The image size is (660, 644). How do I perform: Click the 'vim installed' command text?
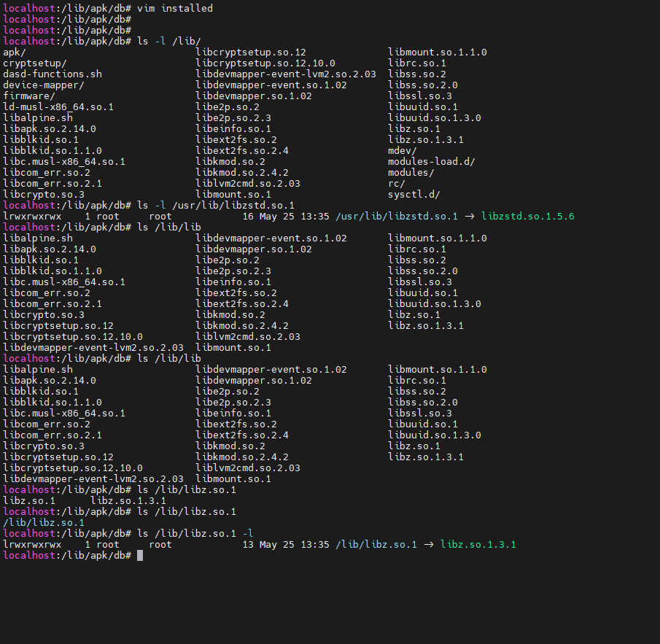click(175, 8)
